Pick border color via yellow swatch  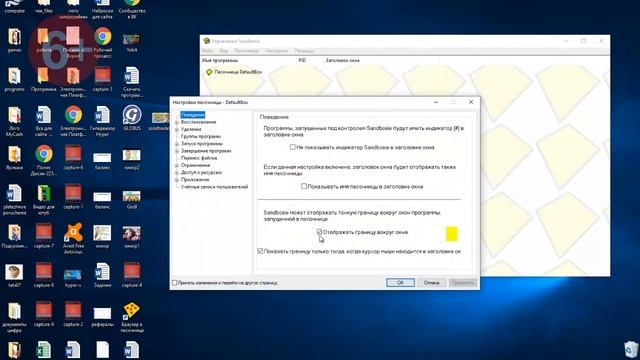451,234
